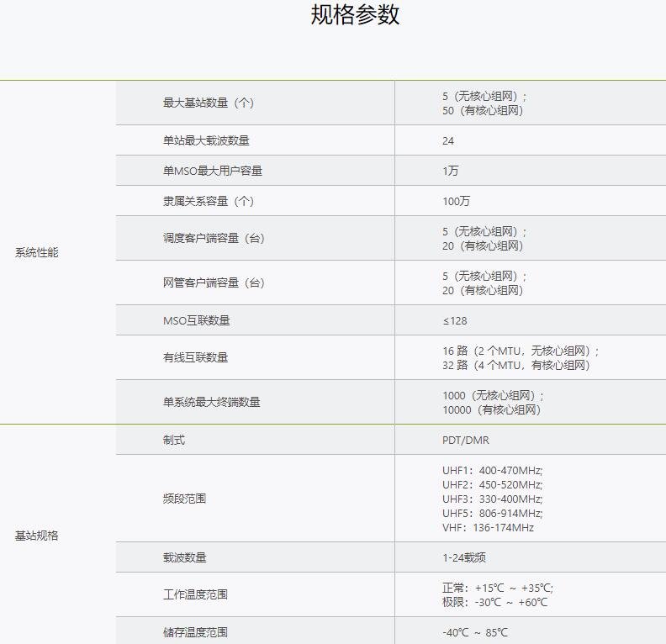The width and height of the screenshot is (666, 644).
Task: Click the 单站最大载波数量 row label
Action: click(206, 140)
